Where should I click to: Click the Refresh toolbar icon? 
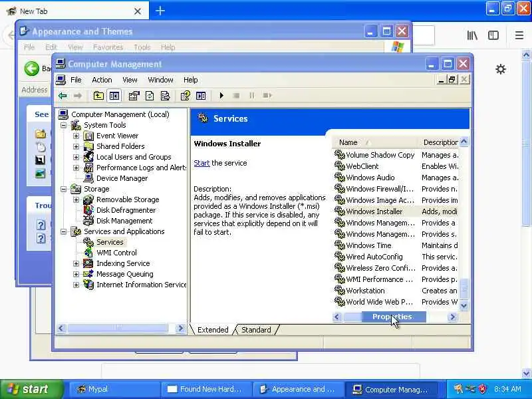[150, 96]
